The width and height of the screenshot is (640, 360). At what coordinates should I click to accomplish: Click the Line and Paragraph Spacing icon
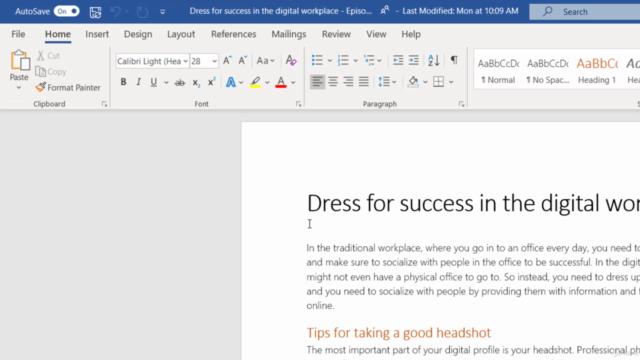point(384,82)
